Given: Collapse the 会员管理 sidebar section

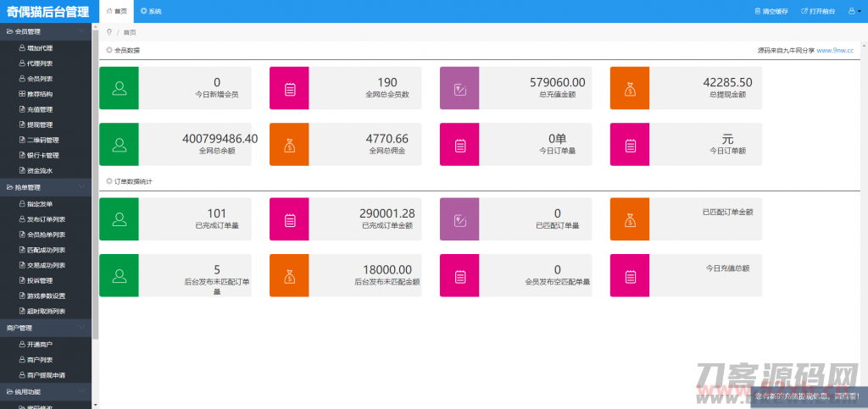Looking at the screenshot, I should pos(81,31).
